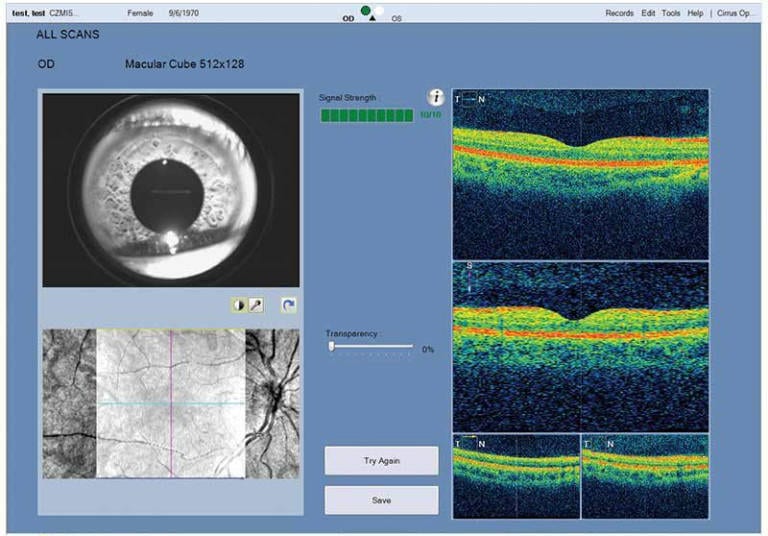Click the Try Again button
The image size is (768, 536).
point(382,461)
